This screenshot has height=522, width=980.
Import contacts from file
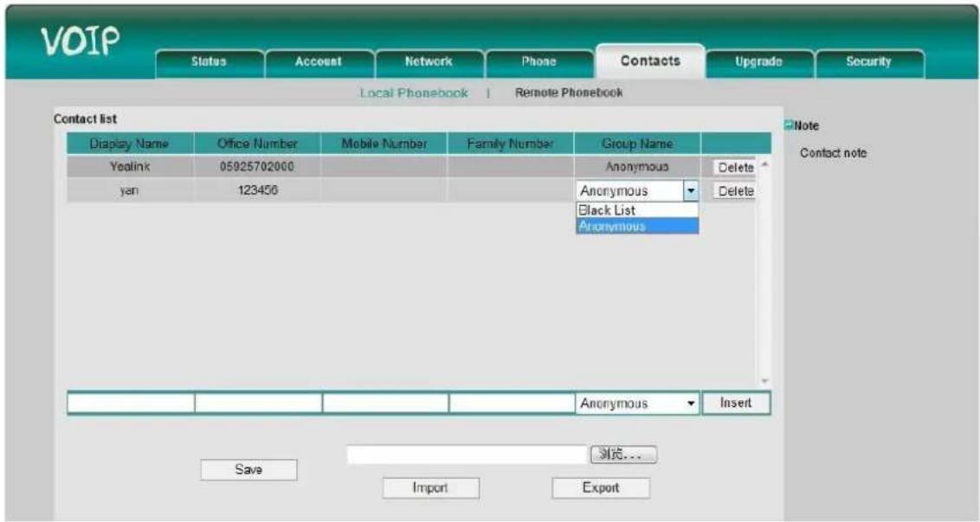click(430, 487)
